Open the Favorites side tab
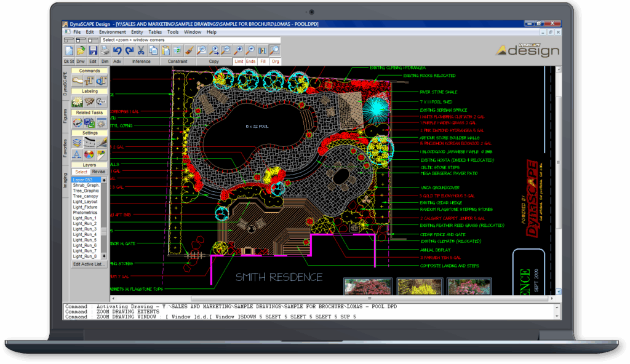Viewport: 630px width, 364px height. point(65,148)
